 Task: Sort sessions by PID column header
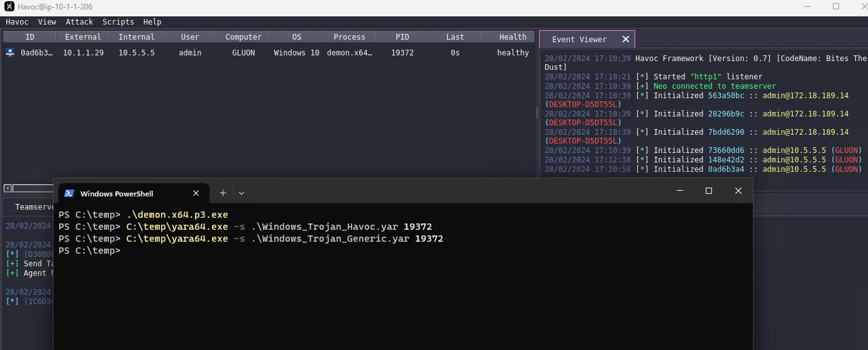[x=402, y=37]
